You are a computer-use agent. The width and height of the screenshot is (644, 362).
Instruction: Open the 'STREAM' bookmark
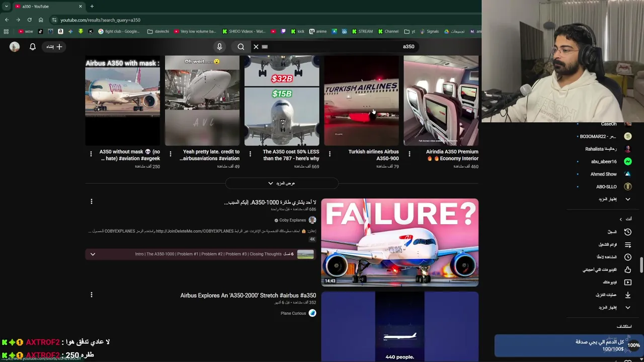pos(362,31)
